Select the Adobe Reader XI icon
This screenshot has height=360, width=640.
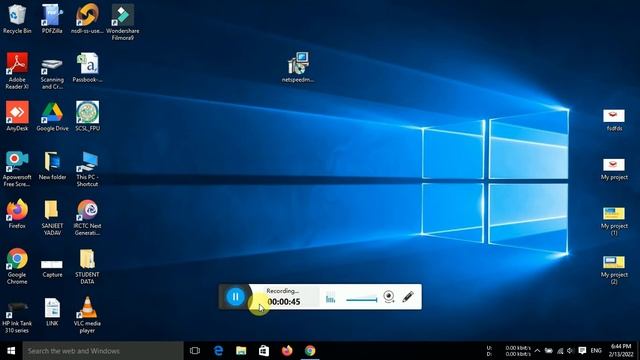point(17,71)
